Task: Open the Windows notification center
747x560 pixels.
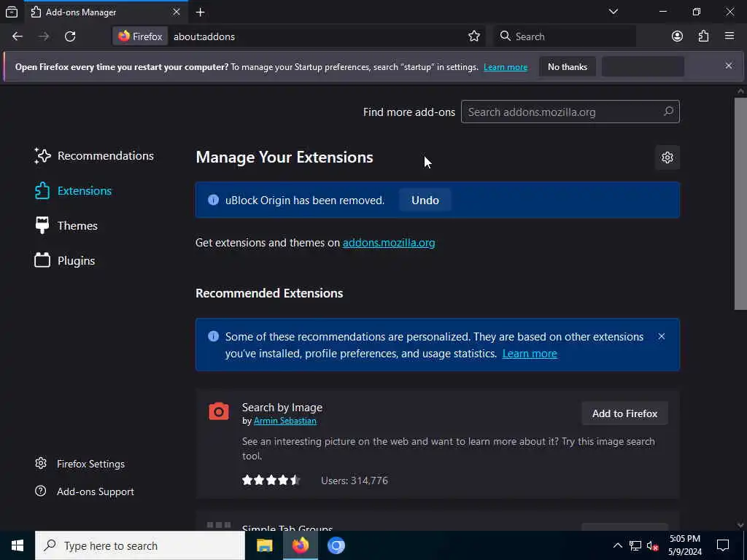Action: click(723, 545)
